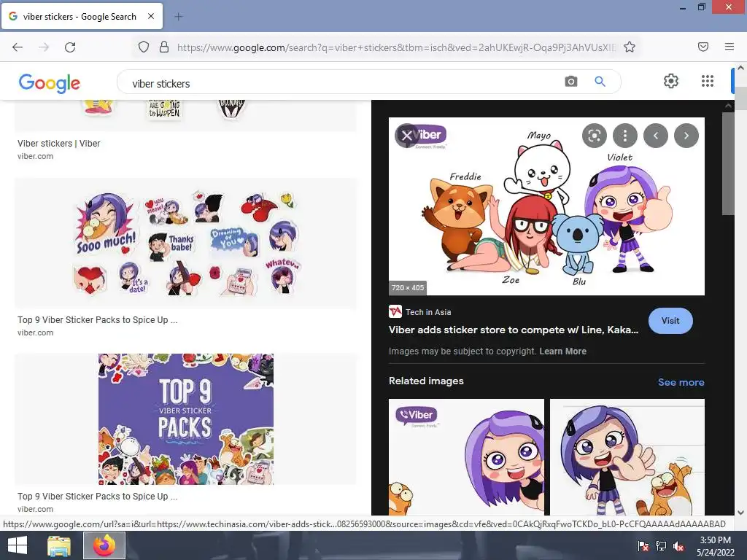The image size is (747, 560).
Task: Click the title under the Sooo much sticker collage
Action: tap(98, 320)
